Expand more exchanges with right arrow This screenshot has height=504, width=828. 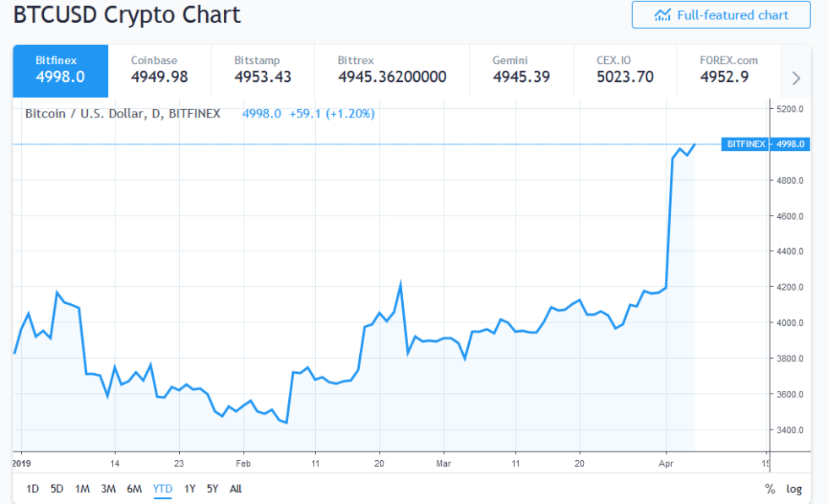pyautogui.click(x=796, y=77)
